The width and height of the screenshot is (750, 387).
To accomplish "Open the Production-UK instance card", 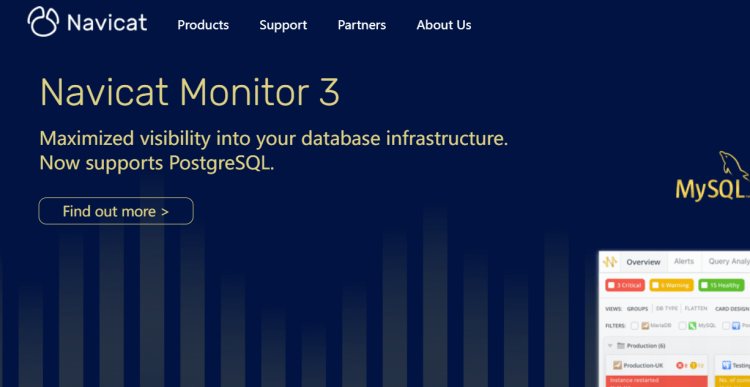I will 657,371.
